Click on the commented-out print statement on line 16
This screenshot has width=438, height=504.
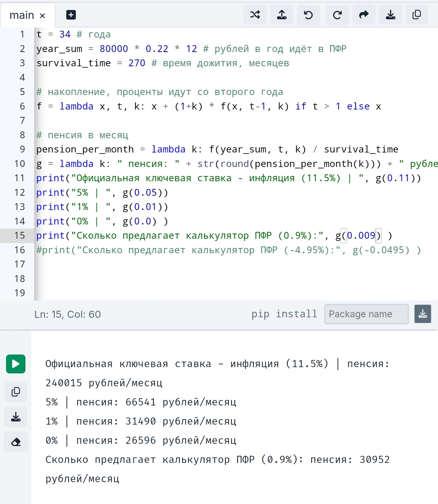tap(229, 250)
